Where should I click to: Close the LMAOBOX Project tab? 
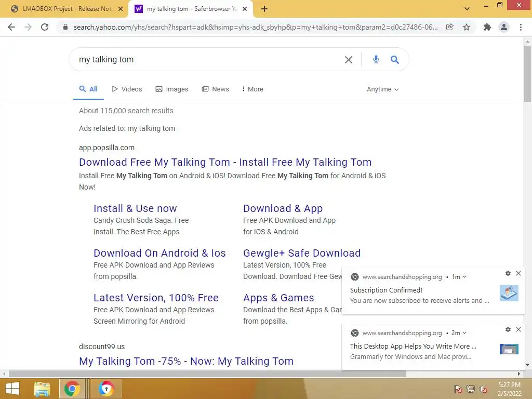(121, 9)
